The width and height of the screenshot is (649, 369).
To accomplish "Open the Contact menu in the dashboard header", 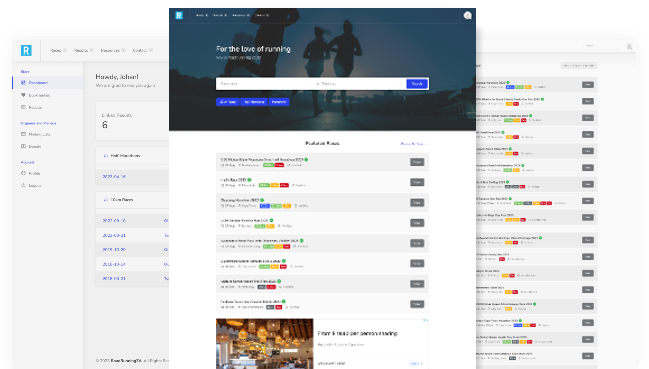I will [142, 50].
